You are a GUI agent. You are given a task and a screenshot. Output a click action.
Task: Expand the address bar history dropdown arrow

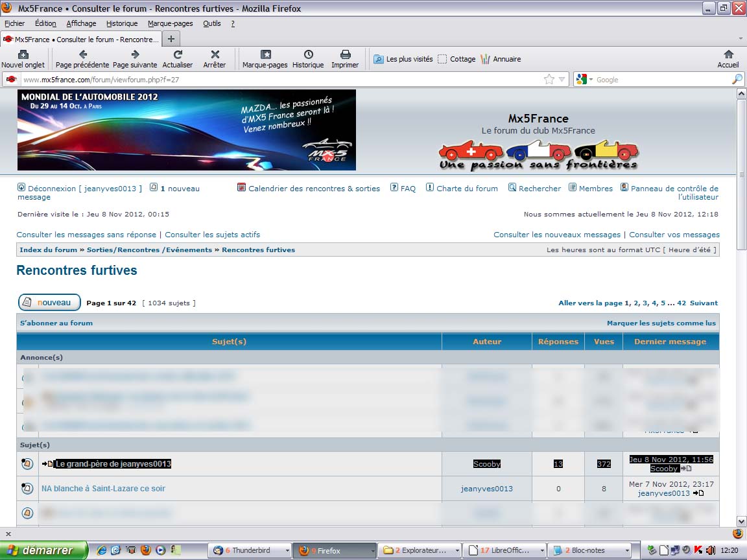click(562, 80)
